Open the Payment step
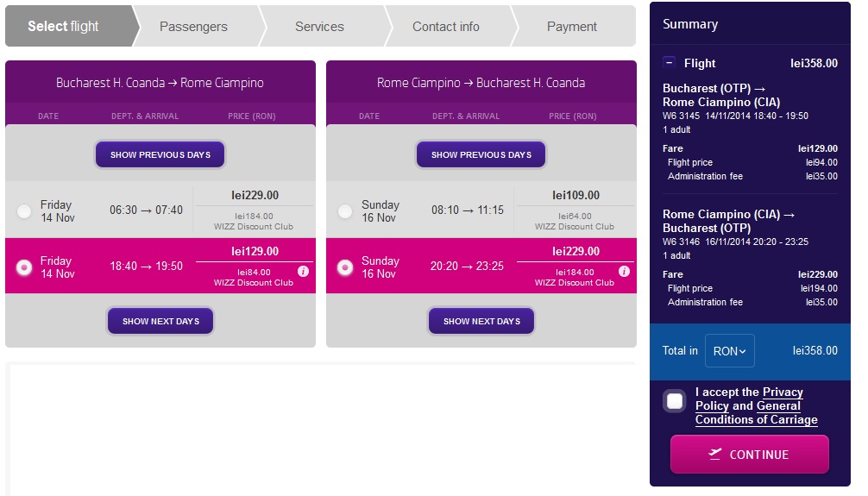Viewport: 868px width, 496px height. (x=571, y=27)
